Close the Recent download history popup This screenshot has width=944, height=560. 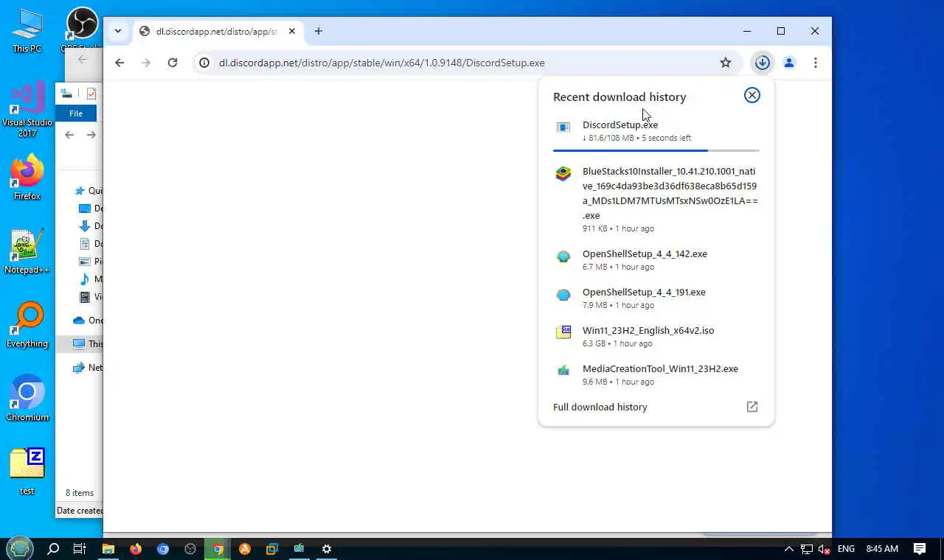click(752, 95)
